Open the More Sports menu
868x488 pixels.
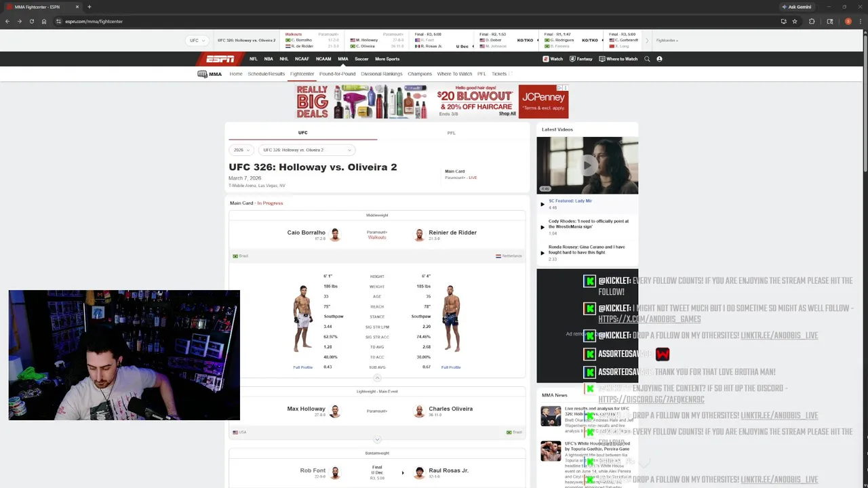(x=387, y=59)
